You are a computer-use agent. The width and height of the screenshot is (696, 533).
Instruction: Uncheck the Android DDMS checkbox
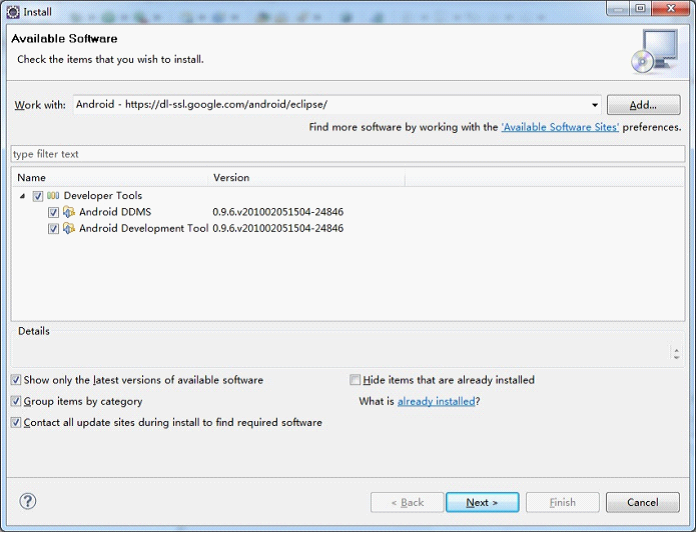[x=53, y=213]
